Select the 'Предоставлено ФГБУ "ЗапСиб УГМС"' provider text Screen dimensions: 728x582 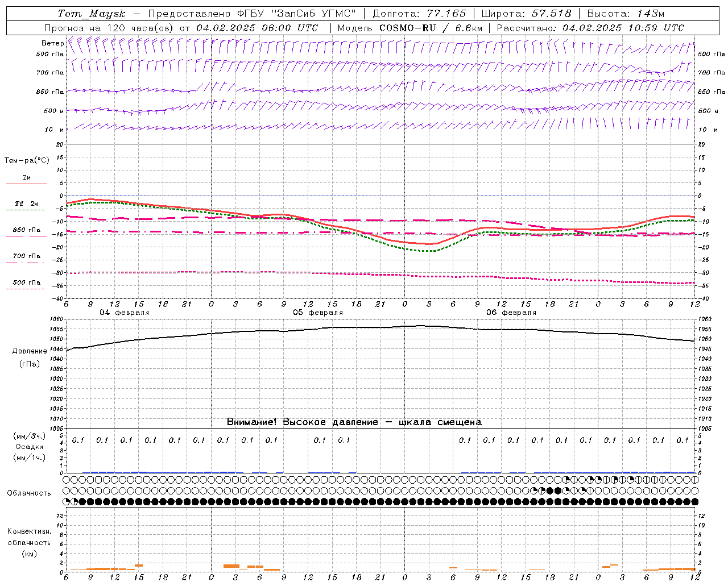coord(251,14)
